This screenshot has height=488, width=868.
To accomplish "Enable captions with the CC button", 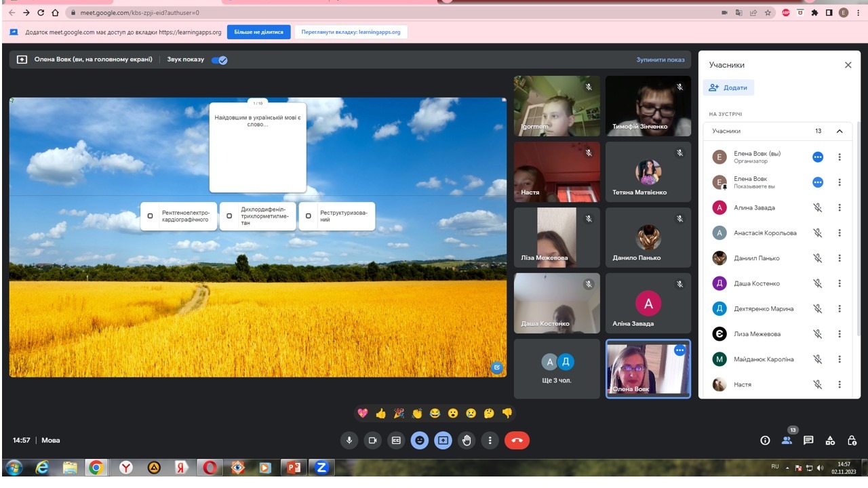I will [396, 441].
